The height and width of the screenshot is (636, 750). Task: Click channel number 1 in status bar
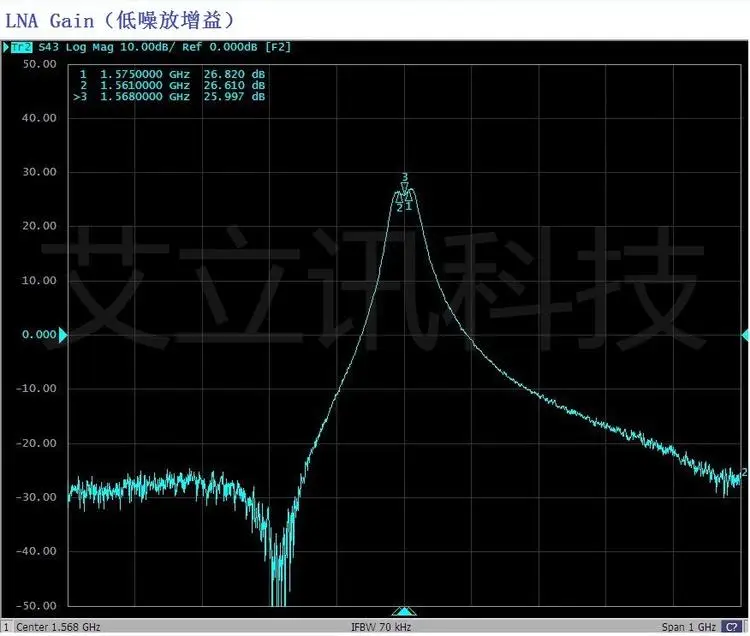6,626
